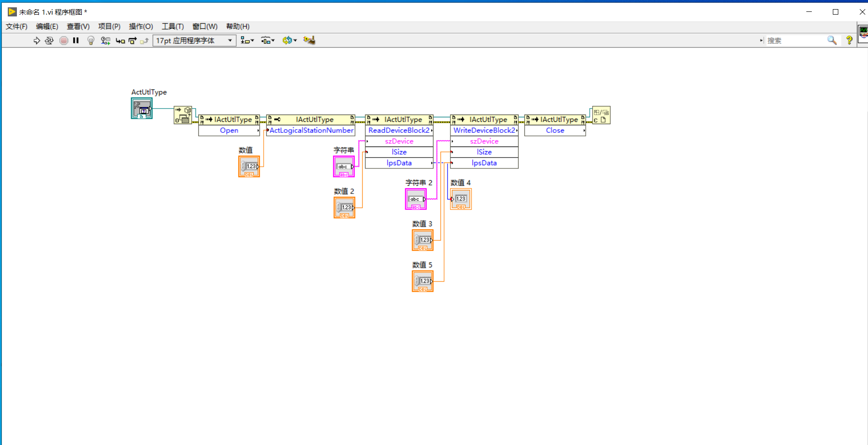
Task: Click the Clean Up Diagram broom icon
Action: coord(309,41)
